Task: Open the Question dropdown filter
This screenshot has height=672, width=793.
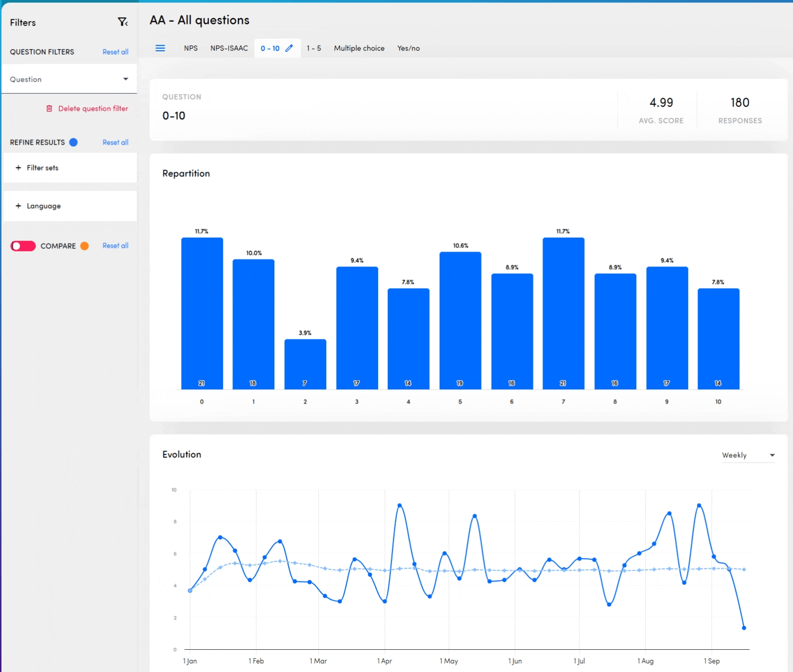Action: coord(69,79)
